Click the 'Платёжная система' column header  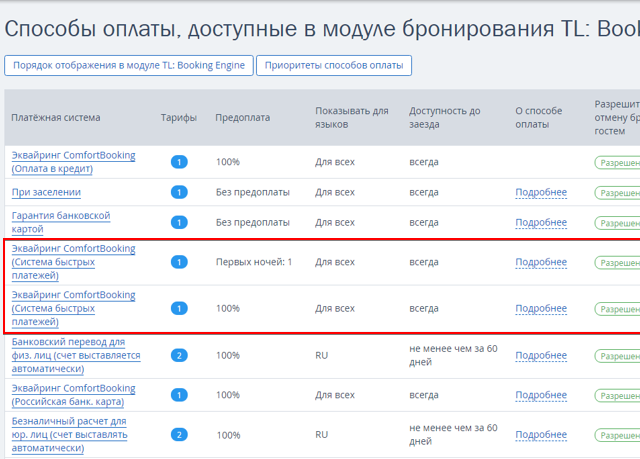point(56,118)
